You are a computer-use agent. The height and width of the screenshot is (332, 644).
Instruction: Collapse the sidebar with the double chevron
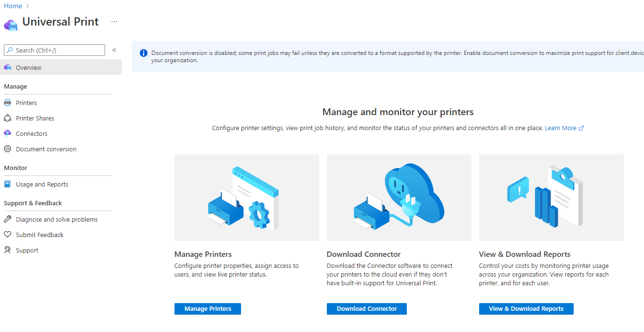pyautogui.click(x=114, y=50)
